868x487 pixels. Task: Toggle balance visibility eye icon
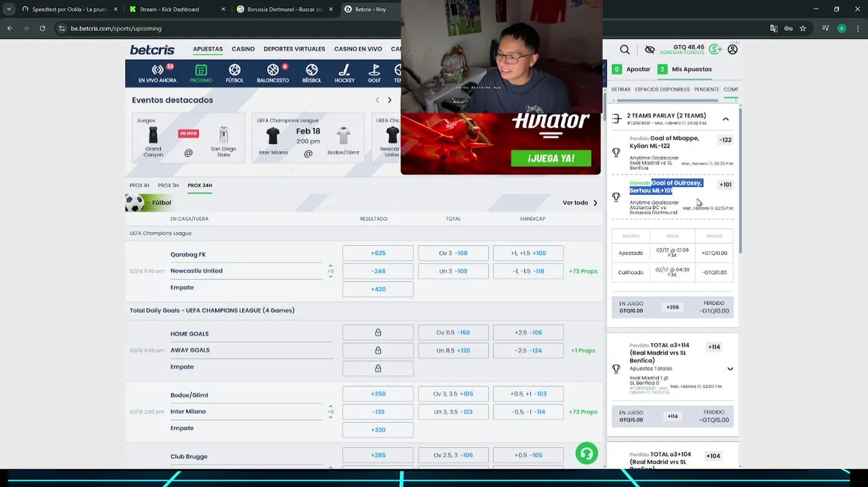tap(649, 49)
